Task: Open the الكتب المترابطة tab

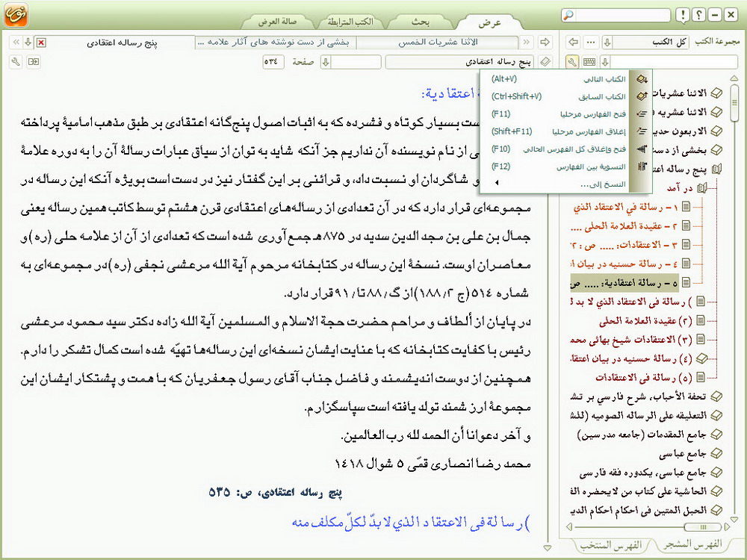Action: pyautogui.click(x=350, y=22)
